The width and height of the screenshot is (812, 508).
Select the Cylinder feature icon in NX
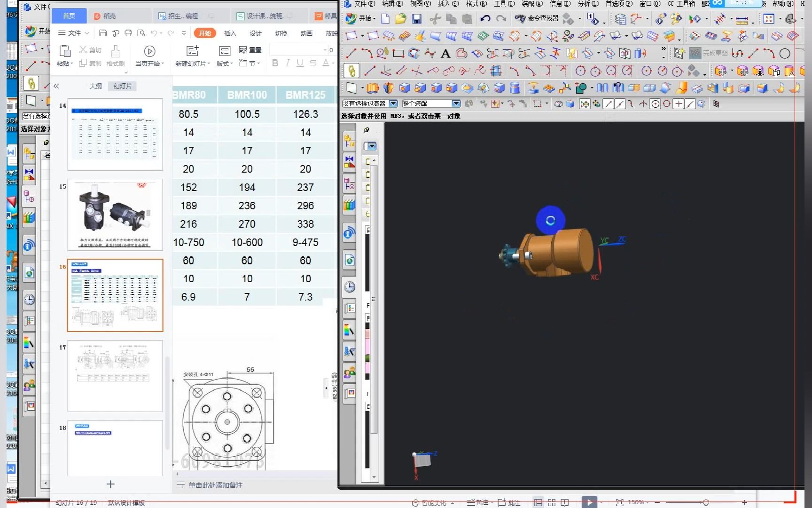point(515,88)
